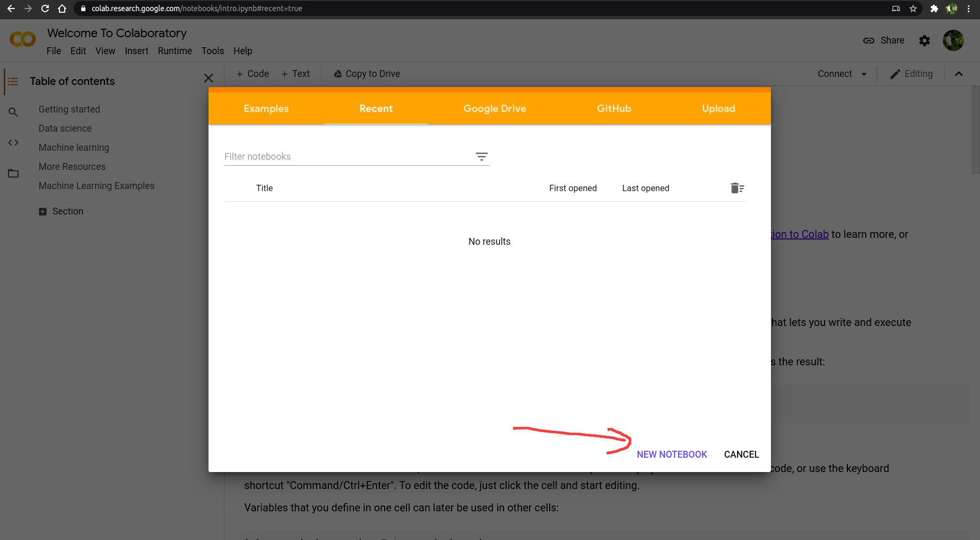Open the Edit menu
The height and width of the screenshot is (540, 980).
click(78, 51)
